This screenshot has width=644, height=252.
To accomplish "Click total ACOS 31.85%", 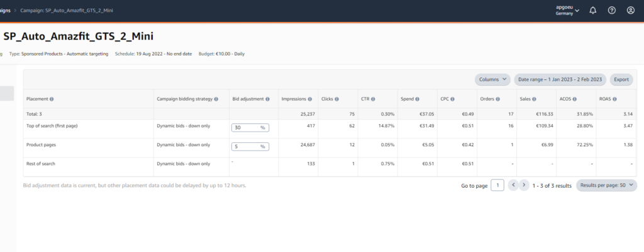I will click(584, 114).
